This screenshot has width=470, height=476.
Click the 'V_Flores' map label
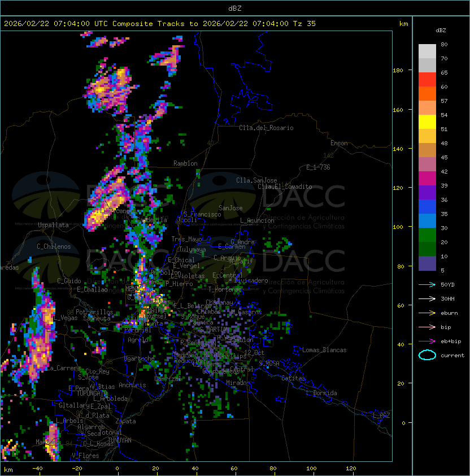[x=85, y=456]
